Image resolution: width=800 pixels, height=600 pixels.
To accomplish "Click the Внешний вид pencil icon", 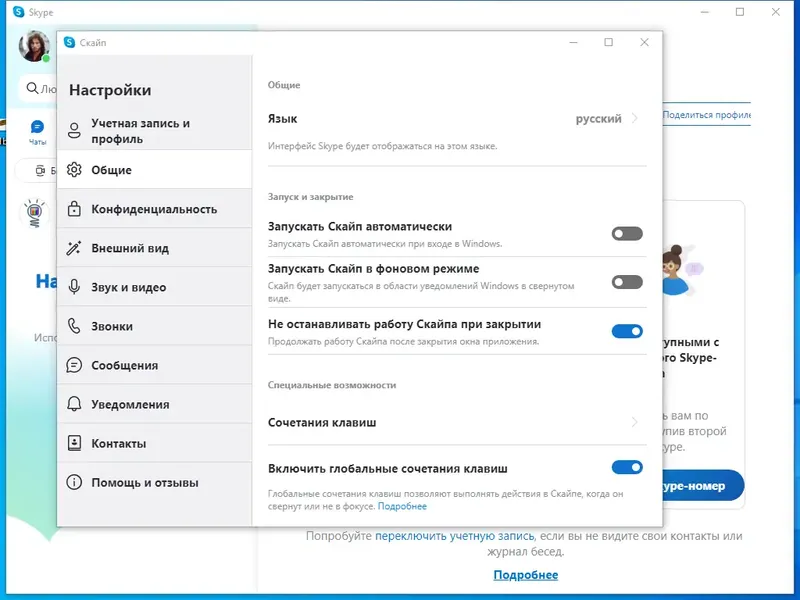I will click(76, 248).
